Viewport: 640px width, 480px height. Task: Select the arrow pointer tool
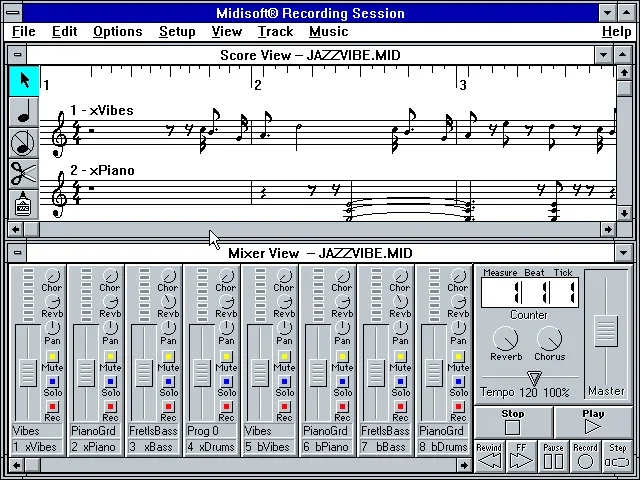pos(24,81)
